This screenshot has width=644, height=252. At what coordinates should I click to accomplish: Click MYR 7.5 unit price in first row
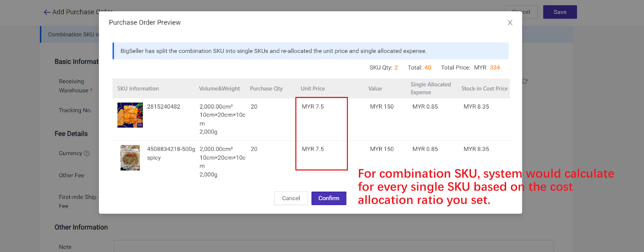(313, 107)
